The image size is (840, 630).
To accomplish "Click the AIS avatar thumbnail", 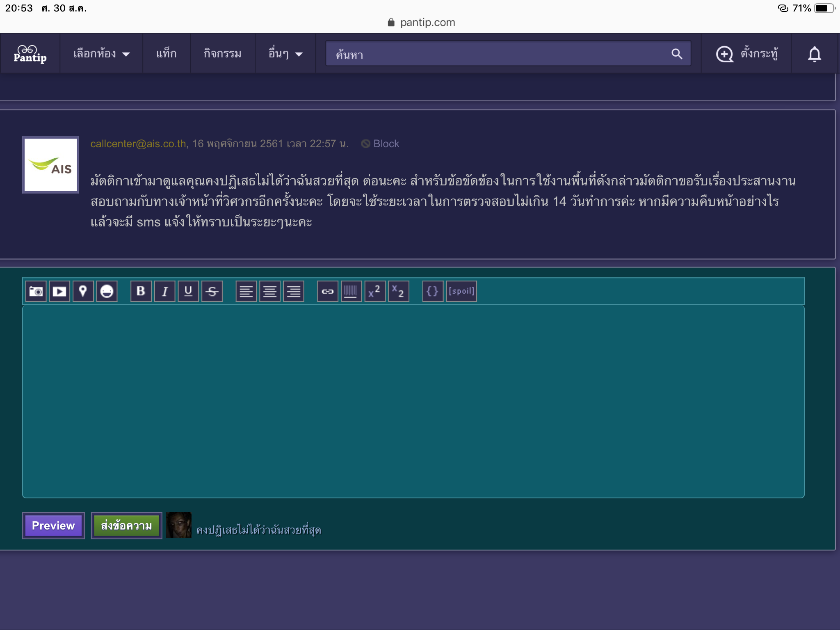I will (x=50, y=165).
